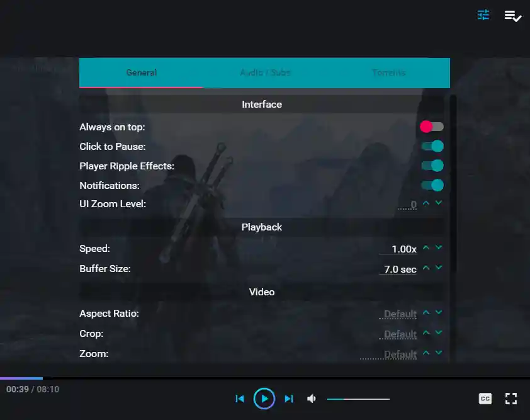Open the player settings sliders icon
530x420 pixels.
pyautogui.click(x=483, y=15)
